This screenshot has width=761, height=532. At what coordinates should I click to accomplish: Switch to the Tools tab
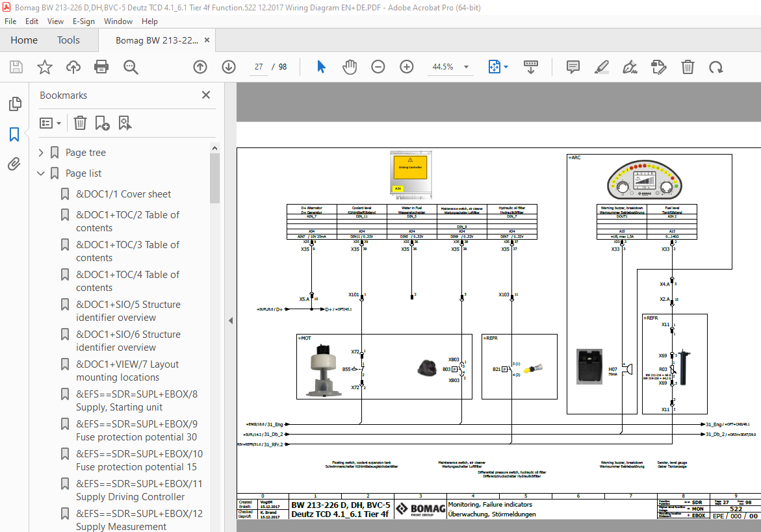pos(68,40)
